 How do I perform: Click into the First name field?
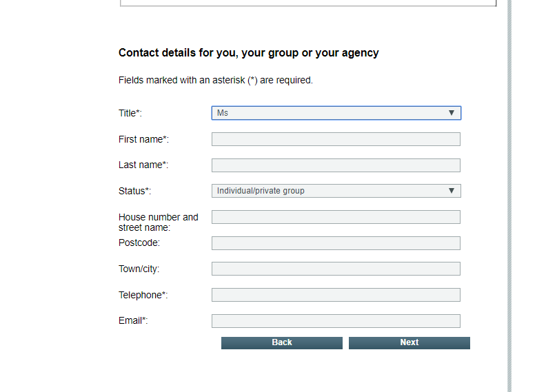point(336,139)
